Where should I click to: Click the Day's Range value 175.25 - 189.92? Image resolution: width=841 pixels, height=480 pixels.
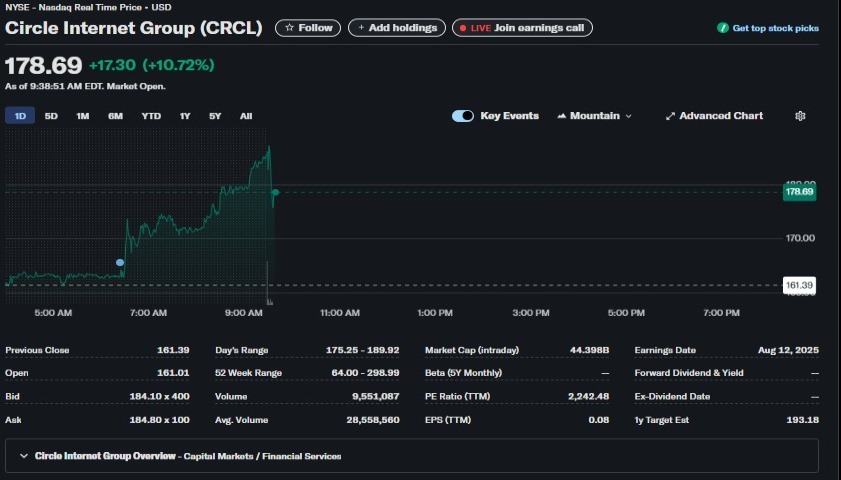pyautogui.click(x=362, y=350)
